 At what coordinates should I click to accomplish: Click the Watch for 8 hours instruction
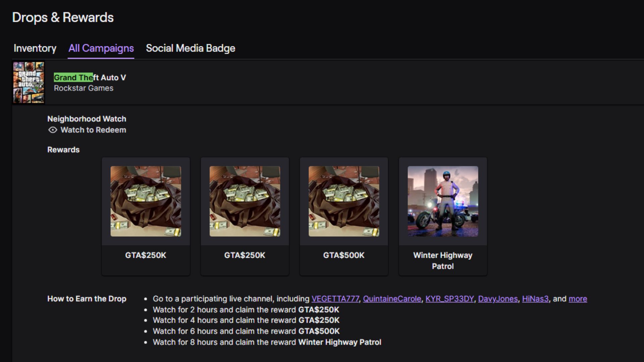click(x=267, y=342)
